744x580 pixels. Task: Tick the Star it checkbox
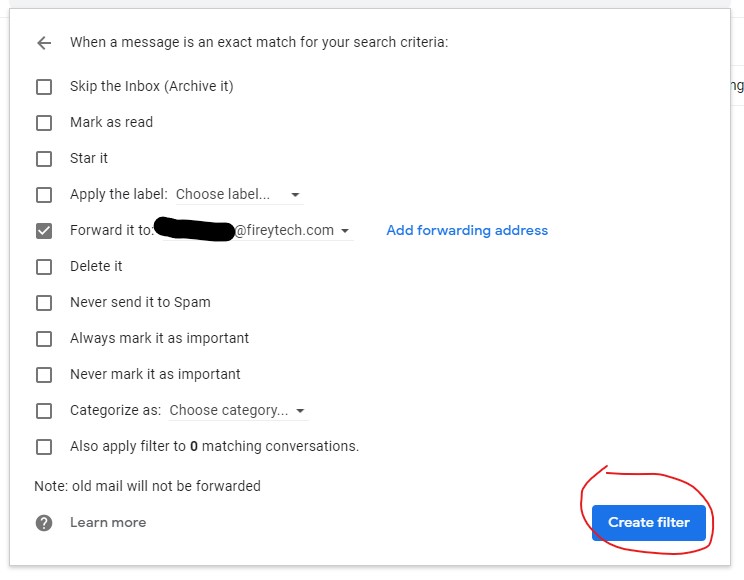tap(44, 159)
